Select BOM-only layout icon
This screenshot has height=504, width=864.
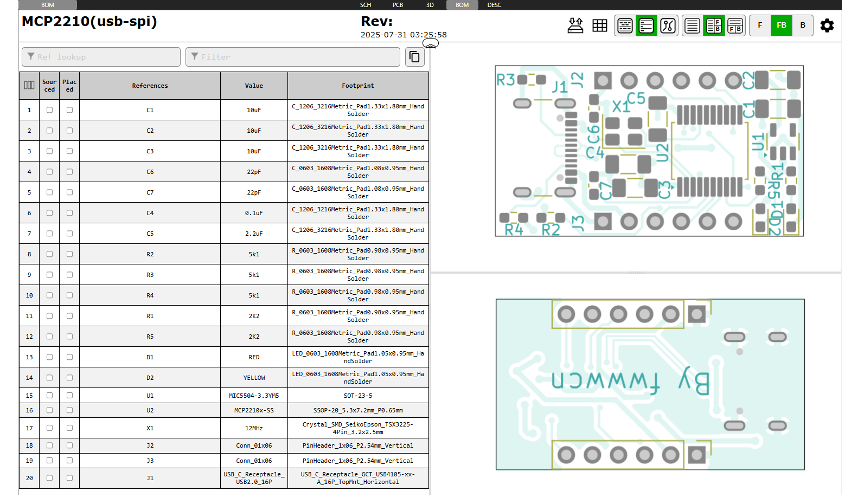click(693, 25)
